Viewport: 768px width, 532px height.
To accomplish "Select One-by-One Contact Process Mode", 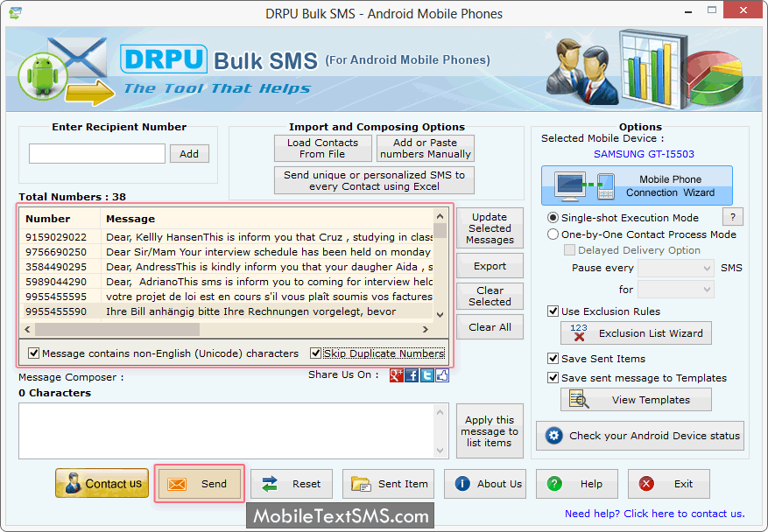I will [553, 234].
